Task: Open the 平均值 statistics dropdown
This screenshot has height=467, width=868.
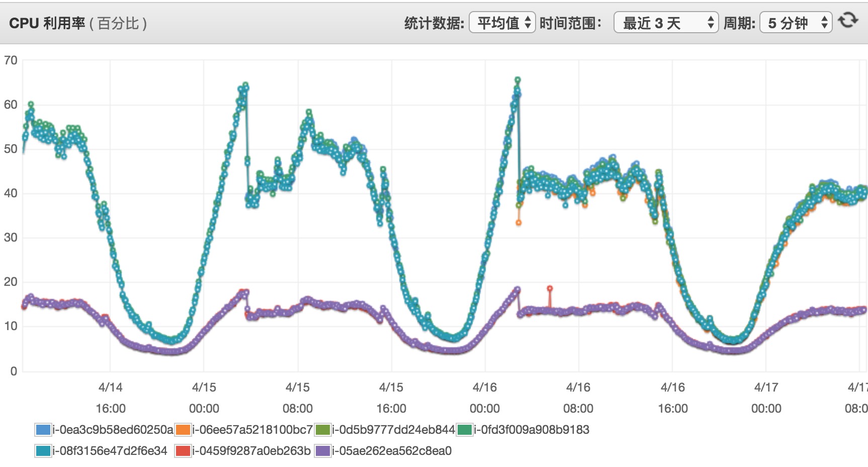Action: 502,23
